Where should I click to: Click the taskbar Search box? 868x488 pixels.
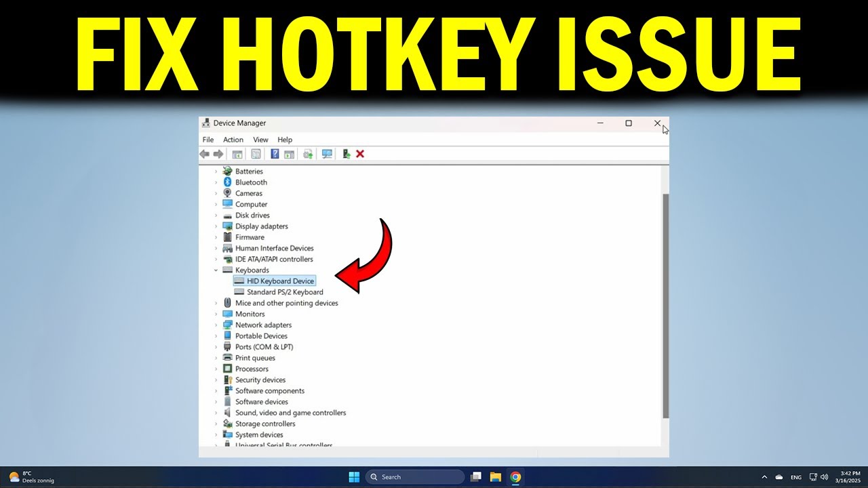click(x=415, y=477)
